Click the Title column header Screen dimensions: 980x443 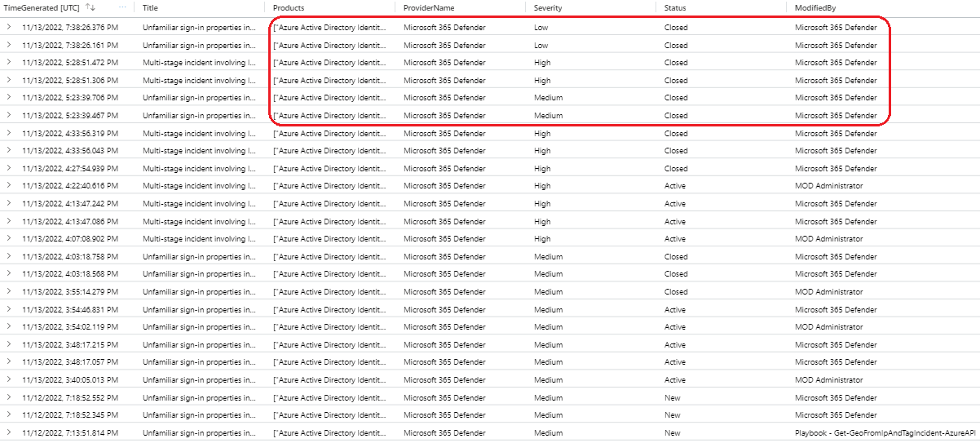(x=151, y=7)
